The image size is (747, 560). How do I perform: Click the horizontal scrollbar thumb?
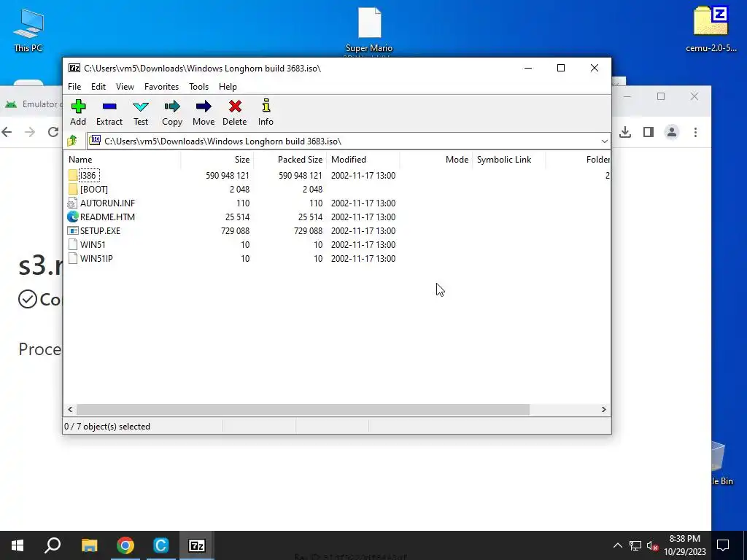[303, 410]
